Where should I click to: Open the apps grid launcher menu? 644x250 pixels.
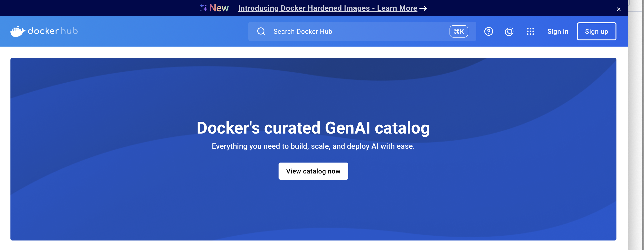tap(530, 32)
